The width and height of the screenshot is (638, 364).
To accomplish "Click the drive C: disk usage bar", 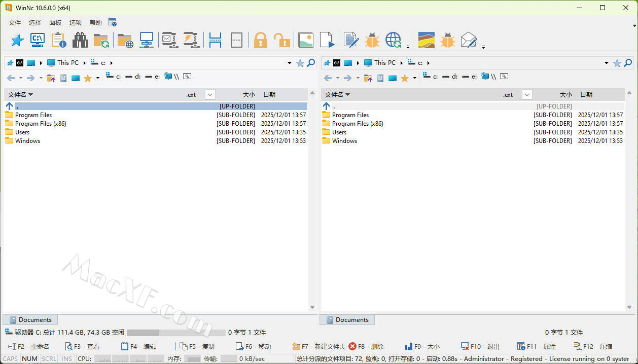I will coord(175,333).
